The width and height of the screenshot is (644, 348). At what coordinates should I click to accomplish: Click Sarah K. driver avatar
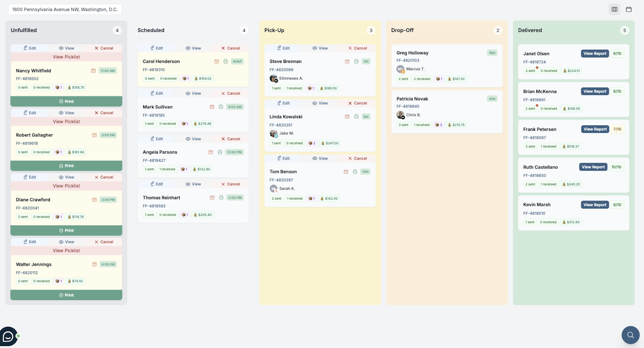[x=273, y=188]
